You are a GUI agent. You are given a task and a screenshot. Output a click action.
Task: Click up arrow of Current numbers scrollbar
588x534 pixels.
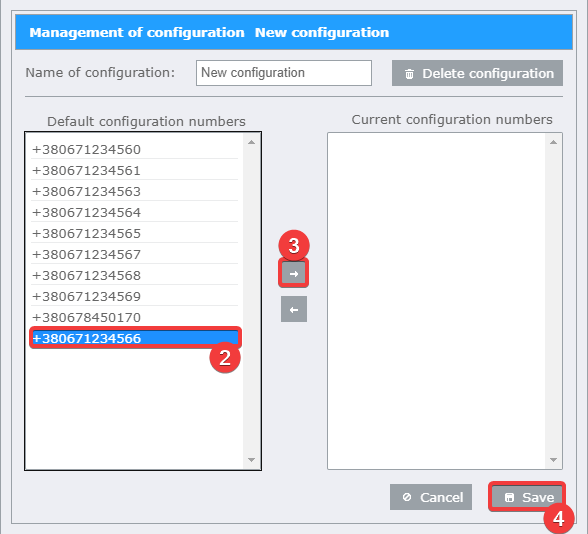coord(553,142)
